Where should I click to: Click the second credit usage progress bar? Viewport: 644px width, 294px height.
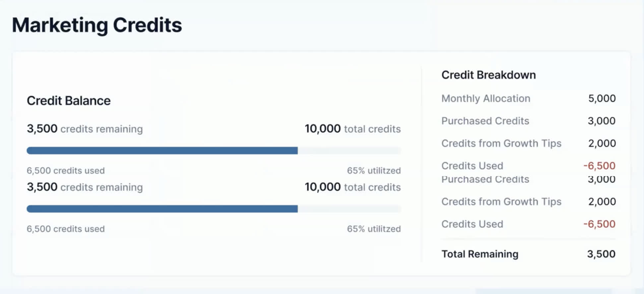pos(214,209)
